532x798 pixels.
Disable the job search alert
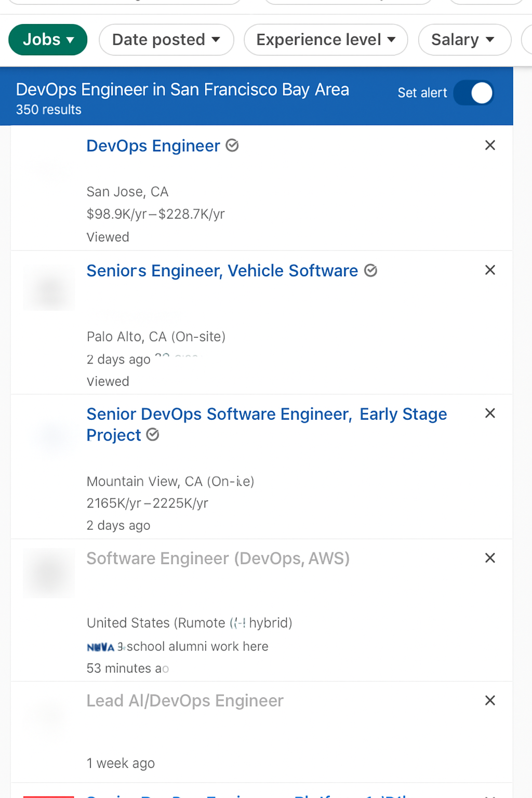tap(473, 93)
